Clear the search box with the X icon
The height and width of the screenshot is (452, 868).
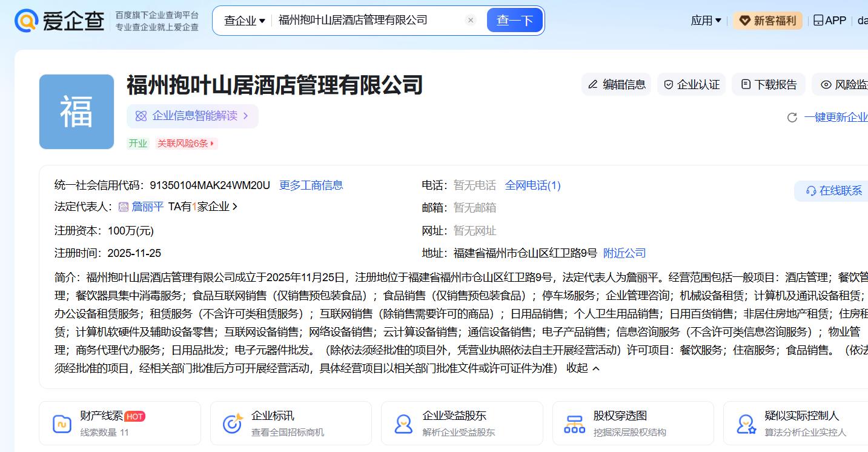tap(471, 20)
